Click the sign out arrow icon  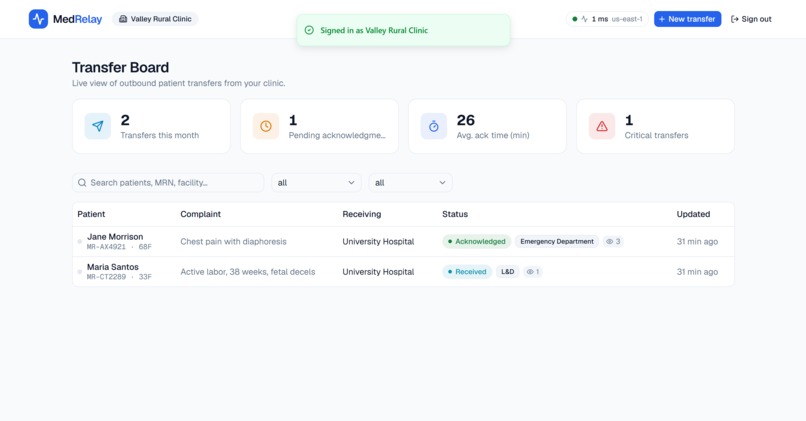point(735,19)
